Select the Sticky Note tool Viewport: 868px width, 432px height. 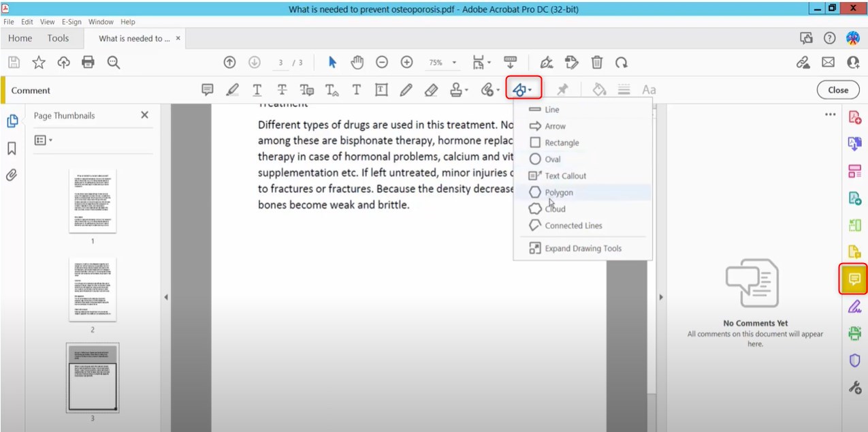[207, 89]
